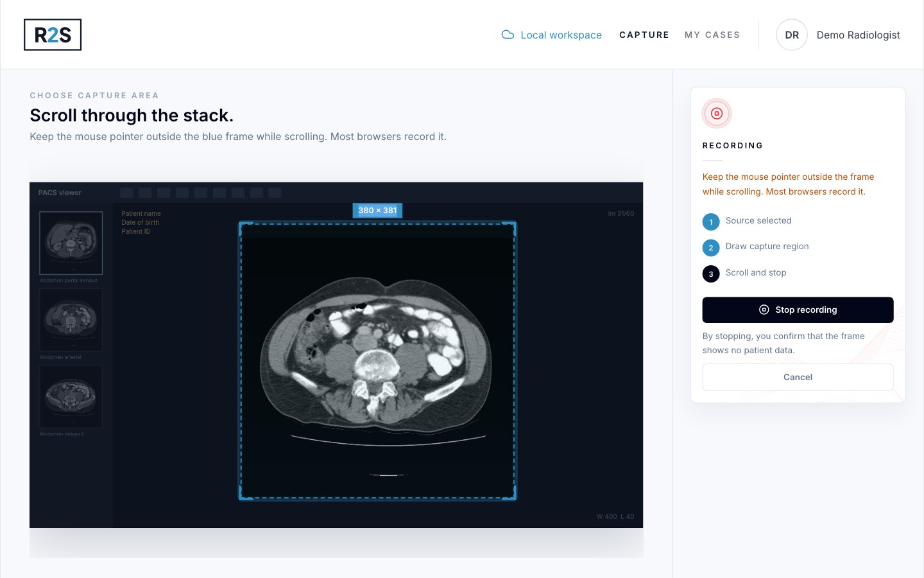Screen dimensions: 924x578
Task: Click the Stop recording button
Action: [798, 310]
